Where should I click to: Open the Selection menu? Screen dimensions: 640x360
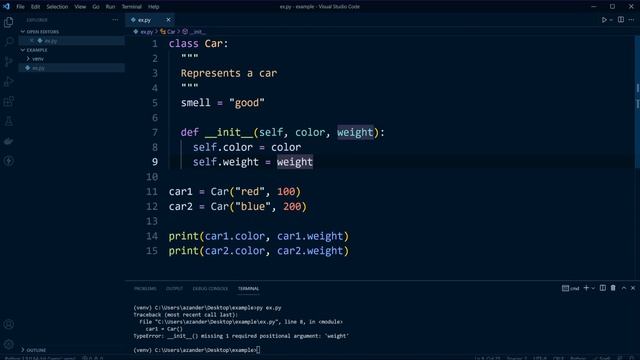tap(57, 7)
